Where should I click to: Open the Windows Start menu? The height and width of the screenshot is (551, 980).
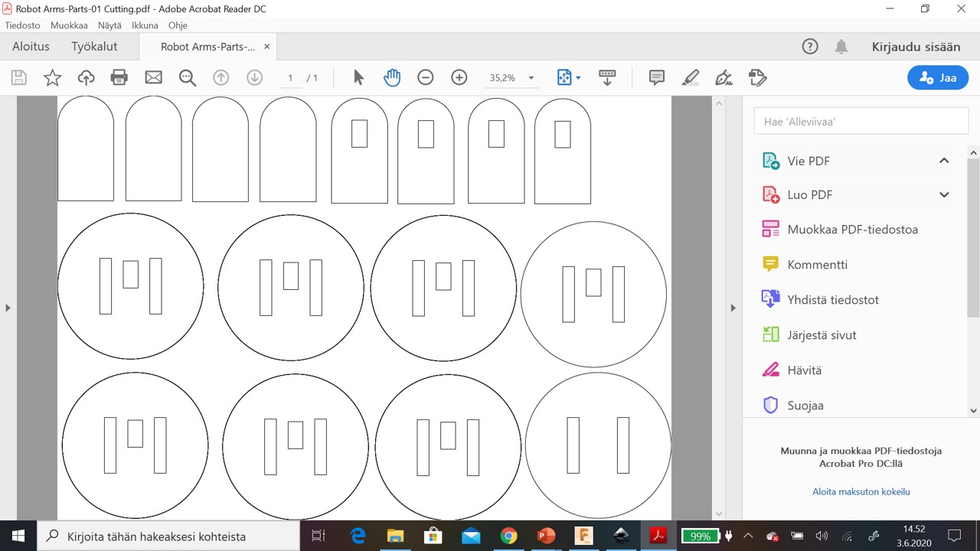[18, 536]
